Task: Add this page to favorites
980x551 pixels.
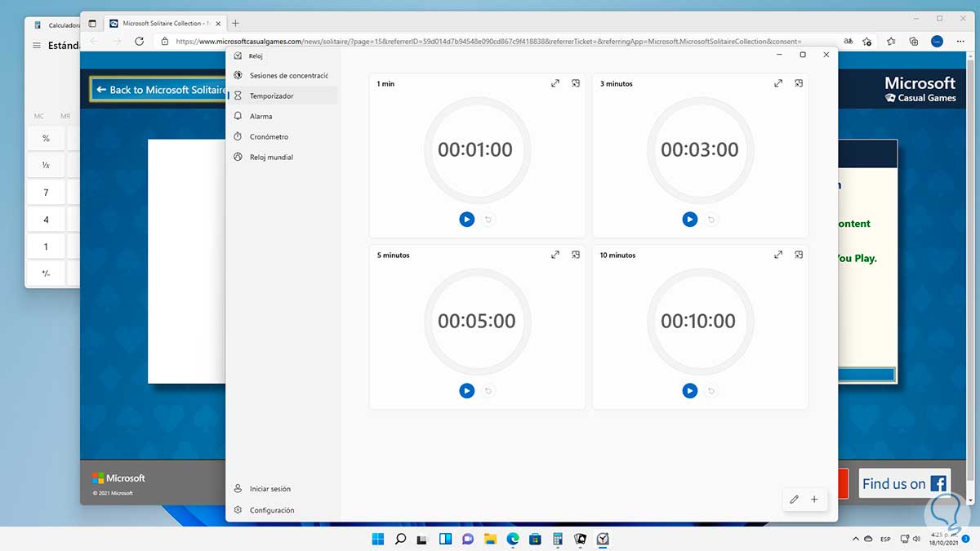Action: click(x=867, y=41)
